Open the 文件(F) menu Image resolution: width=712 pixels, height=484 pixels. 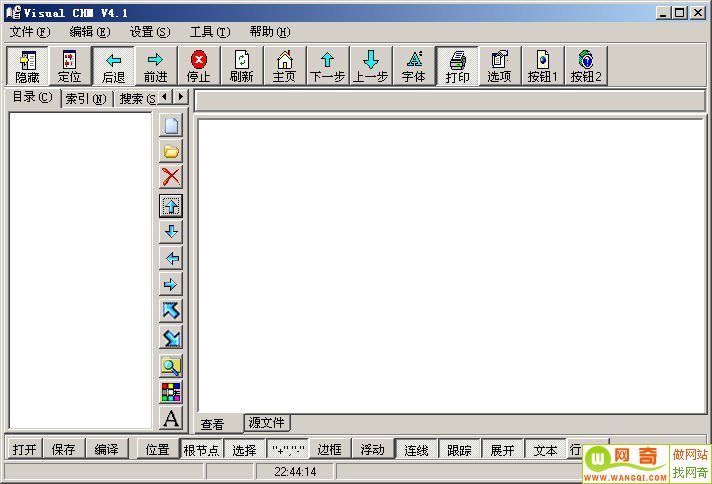(30, 32)
